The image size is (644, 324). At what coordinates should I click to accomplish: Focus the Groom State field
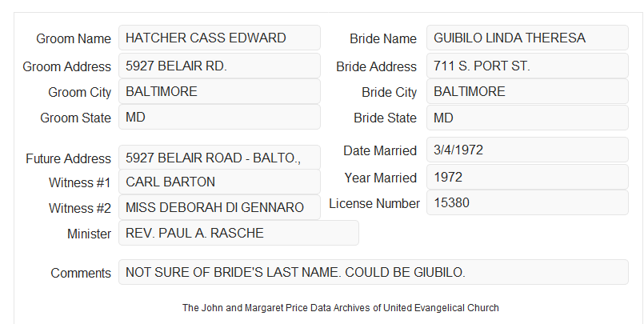click(219, 117)
